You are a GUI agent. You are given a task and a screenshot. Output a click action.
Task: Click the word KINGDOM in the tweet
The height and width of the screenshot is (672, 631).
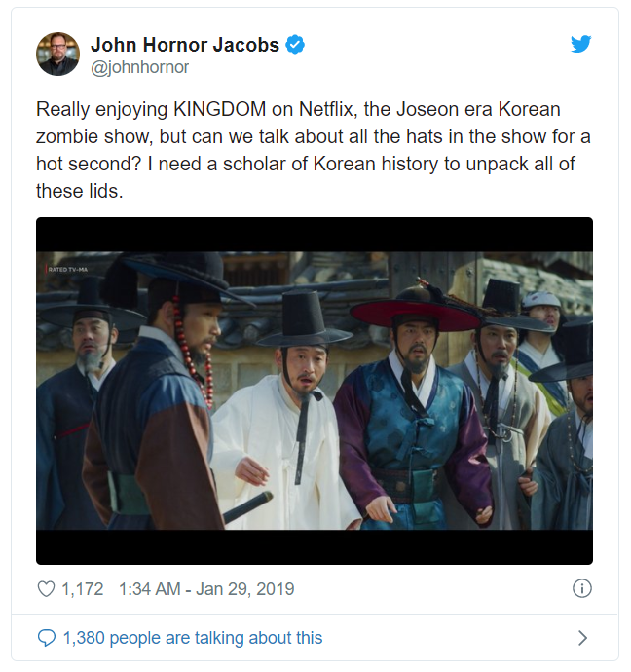tap(219, 109)
